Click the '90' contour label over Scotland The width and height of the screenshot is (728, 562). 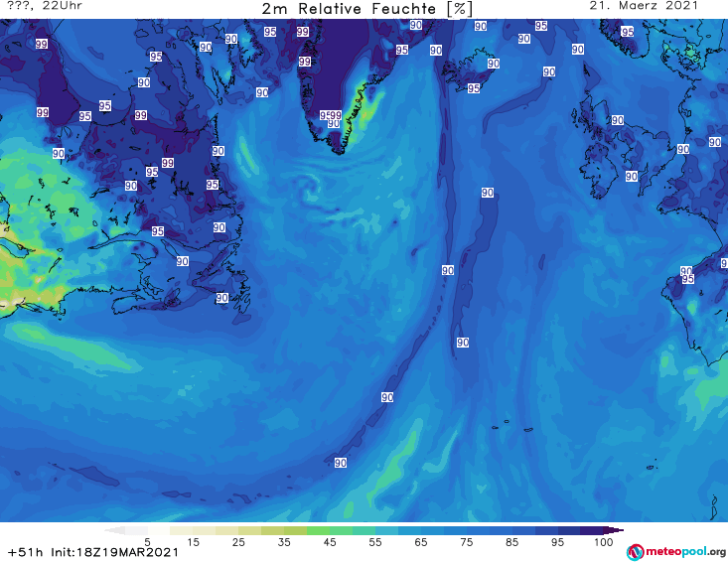point(617,120)
